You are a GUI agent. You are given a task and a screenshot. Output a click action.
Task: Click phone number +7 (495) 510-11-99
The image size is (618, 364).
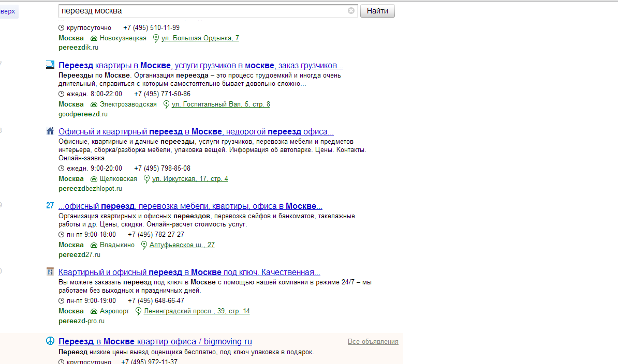point(151,27)
